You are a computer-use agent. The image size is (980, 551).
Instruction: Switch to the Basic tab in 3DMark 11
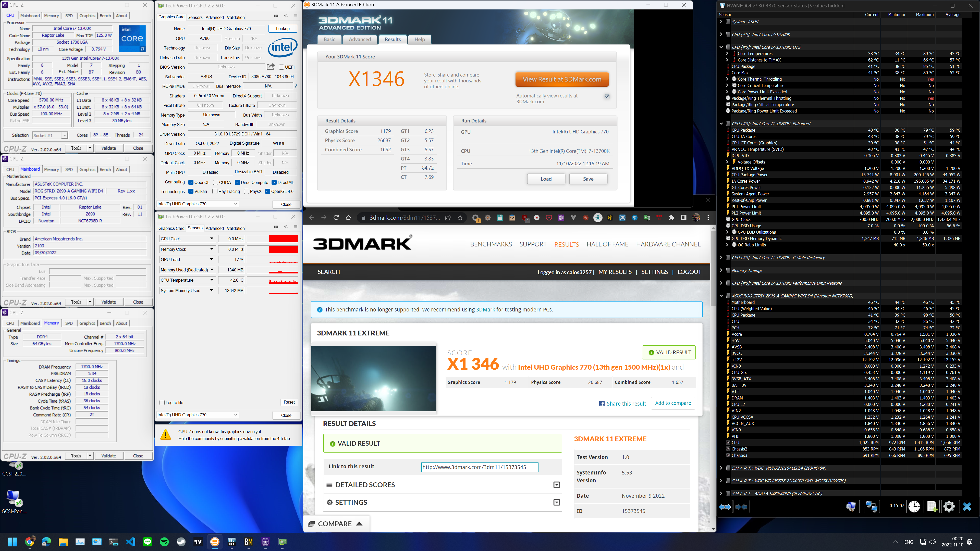[329, 39]
